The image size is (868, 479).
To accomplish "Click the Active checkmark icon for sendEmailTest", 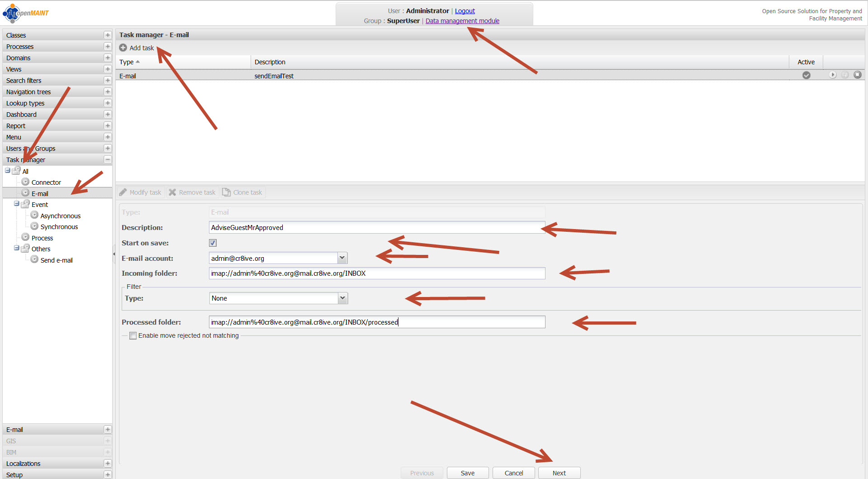I will 806,75.
